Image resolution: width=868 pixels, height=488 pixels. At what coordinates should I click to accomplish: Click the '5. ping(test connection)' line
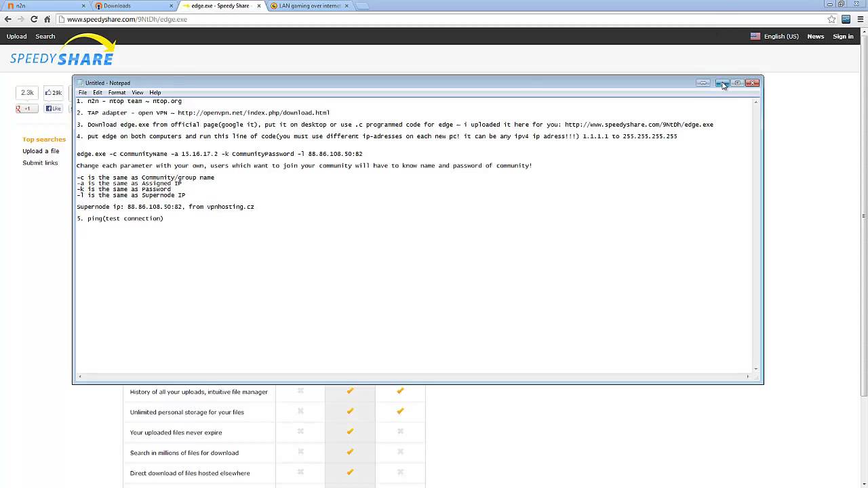[119, 218]
